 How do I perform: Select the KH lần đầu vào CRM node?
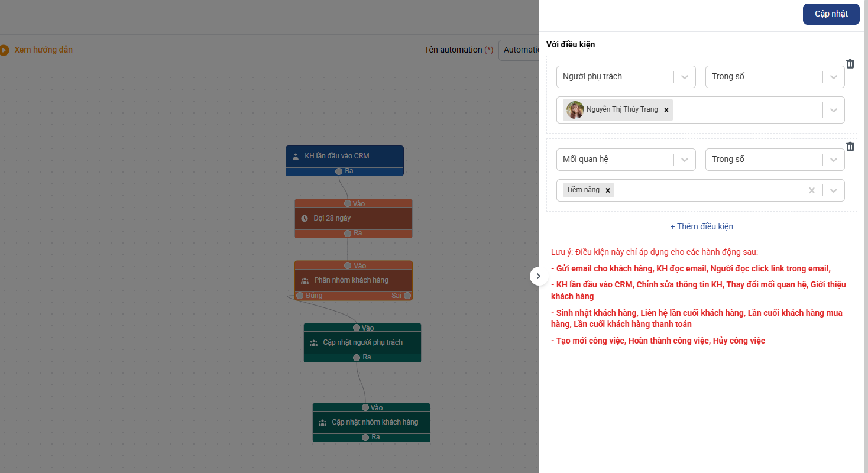345,156
